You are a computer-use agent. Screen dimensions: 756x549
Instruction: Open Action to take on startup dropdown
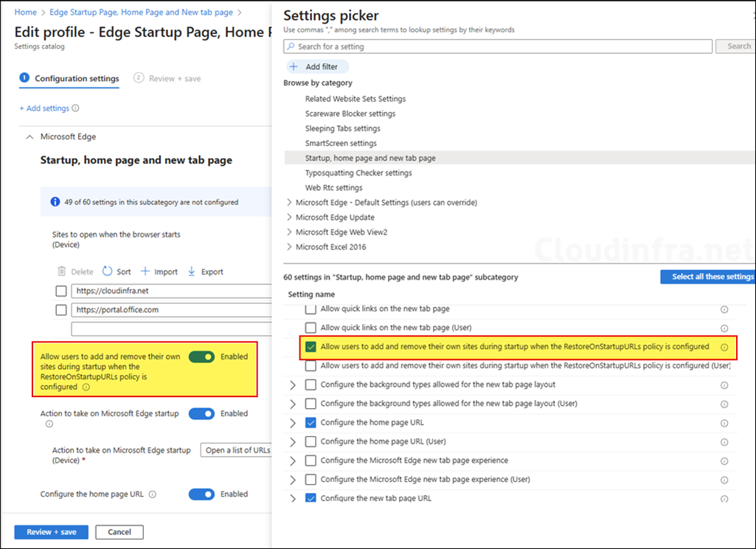(x=236, y=450)
